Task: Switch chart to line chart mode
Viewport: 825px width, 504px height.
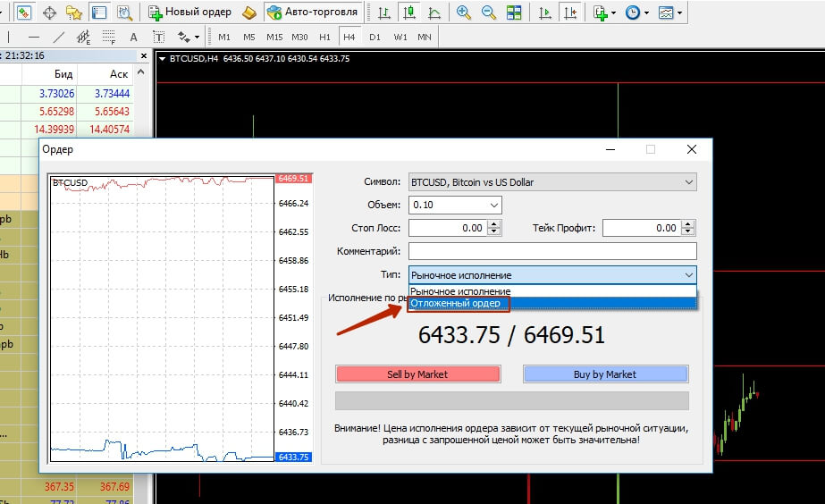Action: click(x=434, y=13)
